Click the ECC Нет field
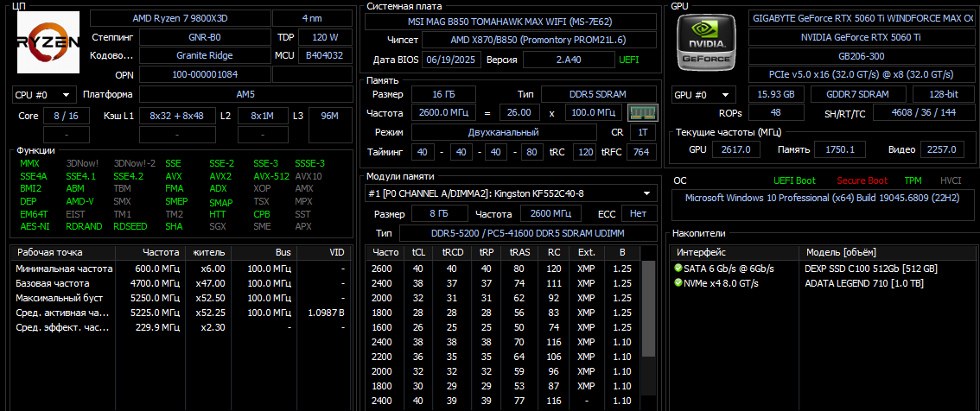980x411 pixels. (638, 213)
